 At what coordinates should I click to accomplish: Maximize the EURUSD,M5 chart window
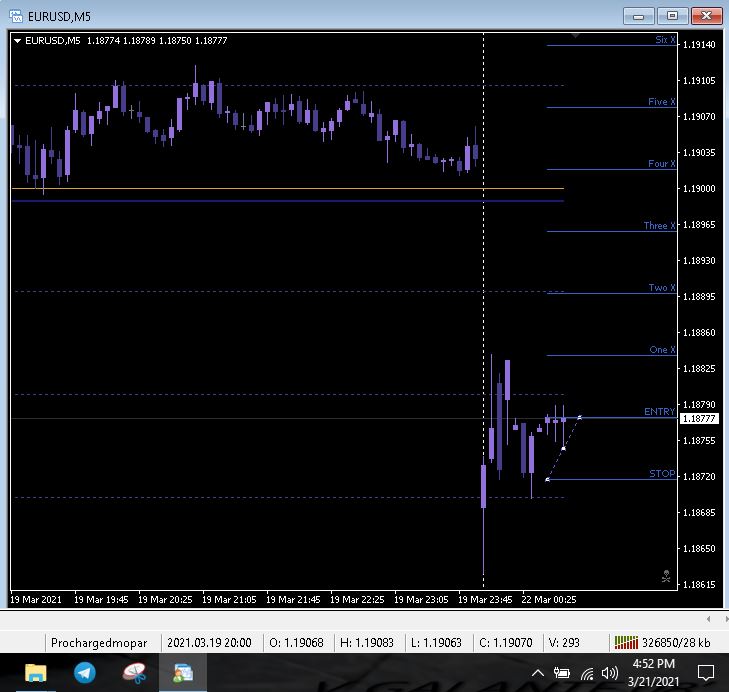pos(672,16)
